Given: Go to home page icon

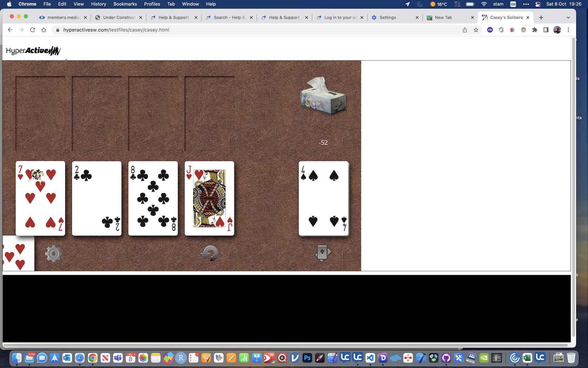Looking at the screenshot, I should click(x=44, y=30).
